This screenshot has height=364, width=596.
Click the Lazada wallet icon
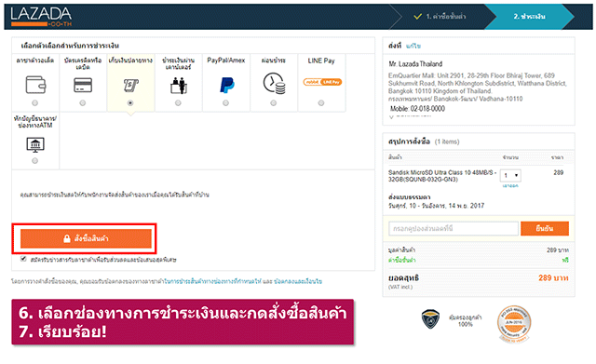click(x=35, y=85)
